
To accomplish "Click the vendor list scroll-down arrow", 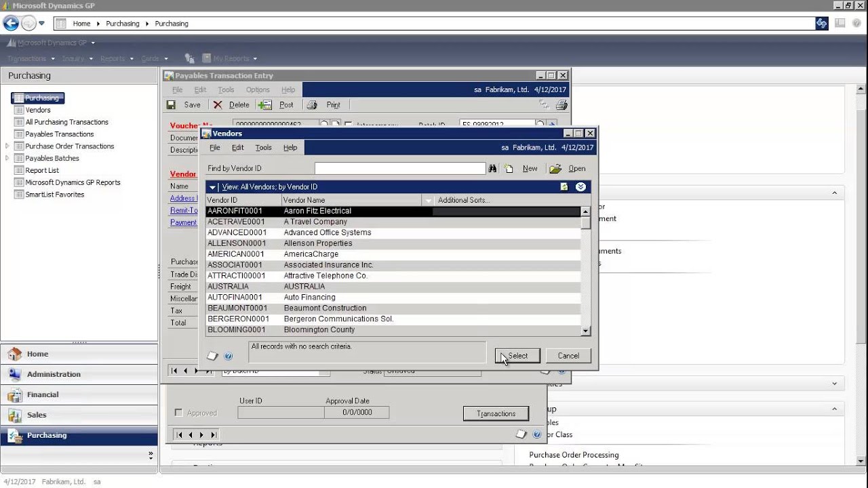I will tap(586, 330).
